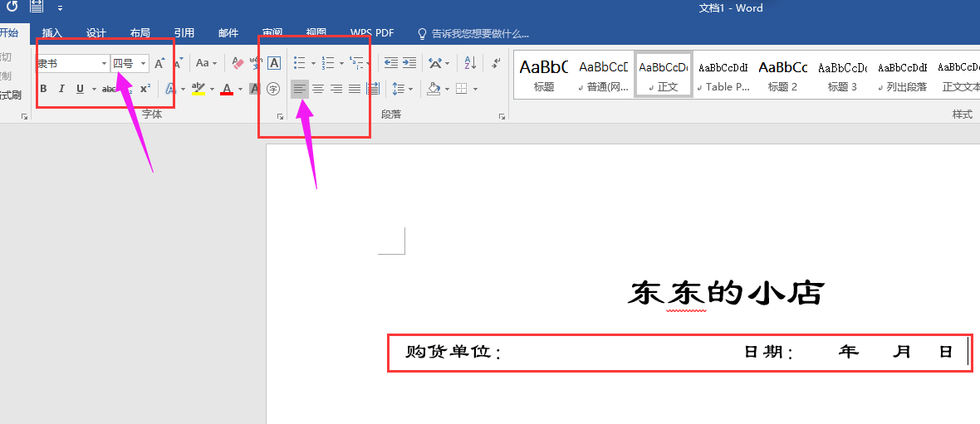
Task: Toggle Bold formatting
Action: tap(44, 89)
